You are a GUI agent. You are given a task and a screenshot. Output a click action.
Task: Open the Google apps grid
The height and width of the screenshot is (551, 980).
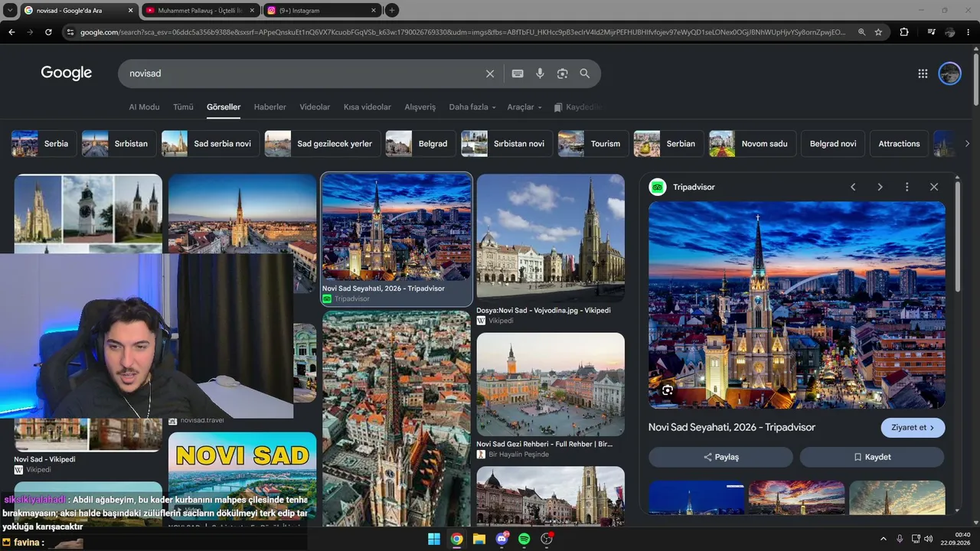coord(923,73)
